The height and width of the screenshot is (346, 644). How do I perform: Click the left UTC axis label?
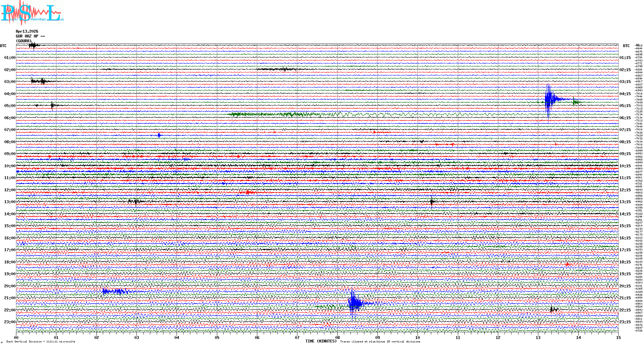[x=3, y=46]
